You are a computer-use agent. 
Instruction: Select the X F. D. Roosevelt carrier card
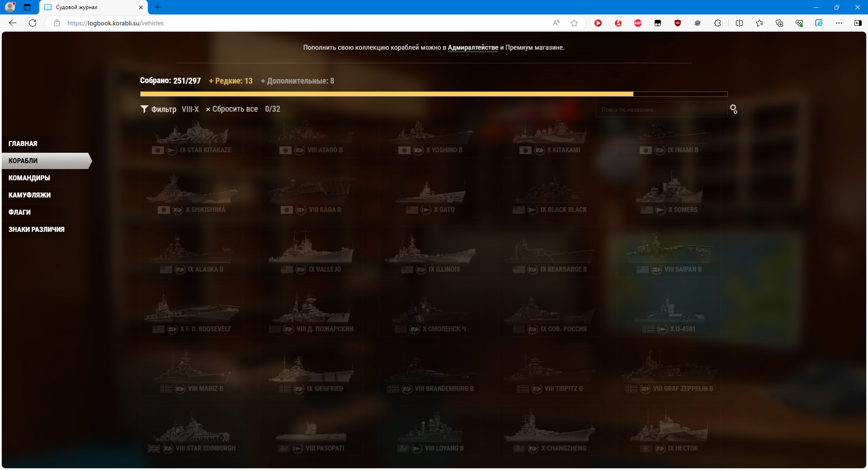pos(192,311)
